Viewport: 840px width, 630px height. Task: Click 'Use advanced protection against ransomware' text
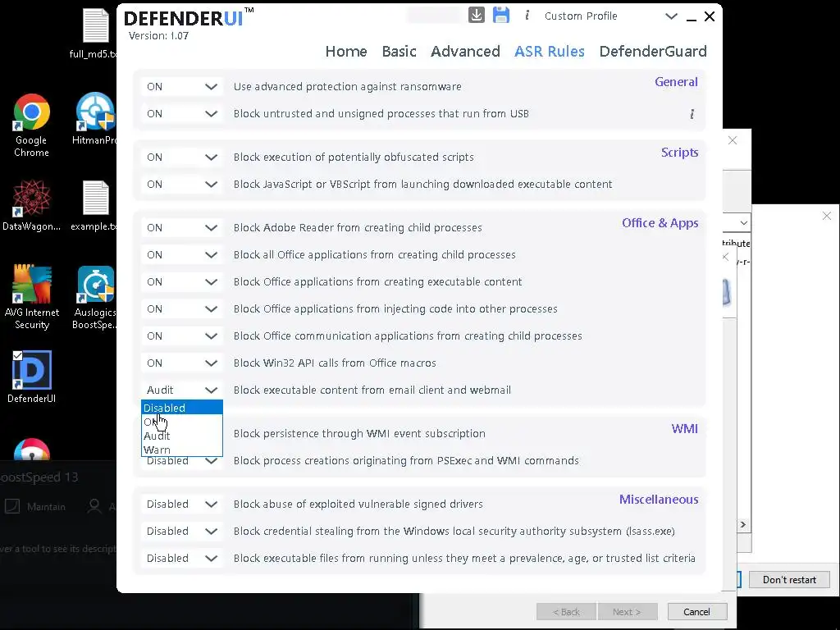coord(347,87)
